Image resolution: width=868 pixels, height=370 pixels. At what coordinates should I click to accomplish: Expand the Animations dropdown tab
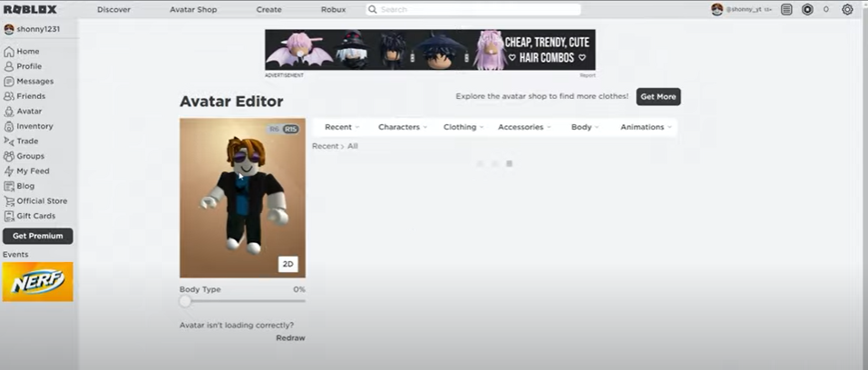[646, 127]
